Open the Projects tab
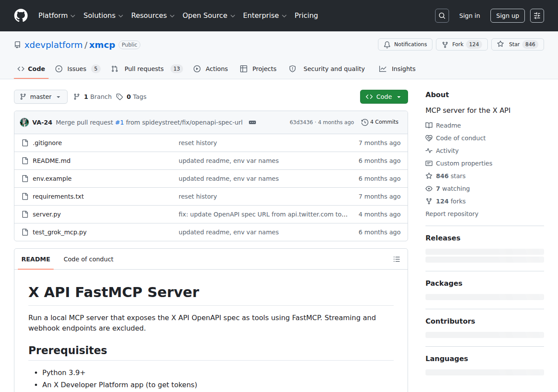558x392 pixels. coord(259,69)
